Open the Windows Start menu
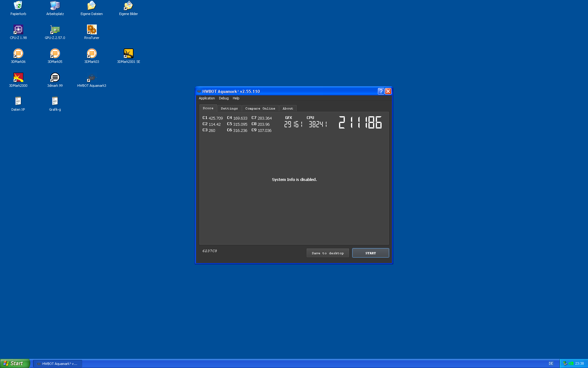The height and width of the screenshot is (368, 588). click(x=15, y=363)
